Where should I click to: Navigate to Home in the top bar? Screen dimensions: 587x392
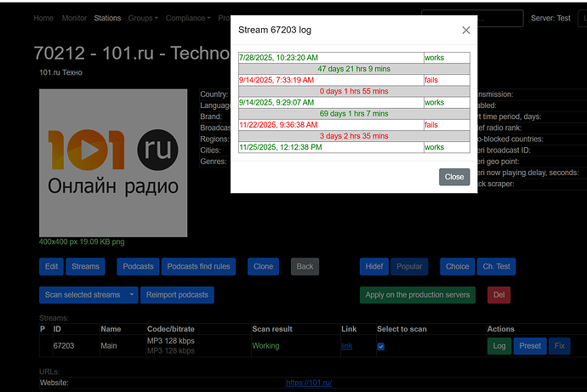pyautogui.click(x=43, y=18)
